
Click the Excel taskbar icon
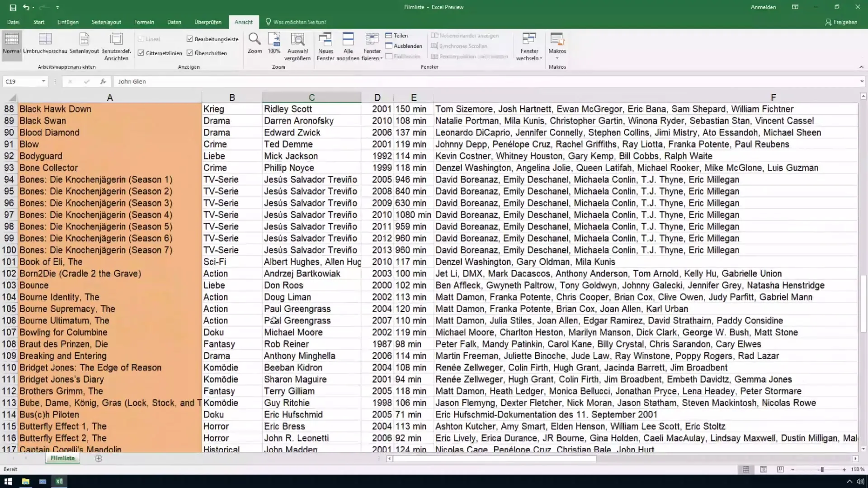59,481
